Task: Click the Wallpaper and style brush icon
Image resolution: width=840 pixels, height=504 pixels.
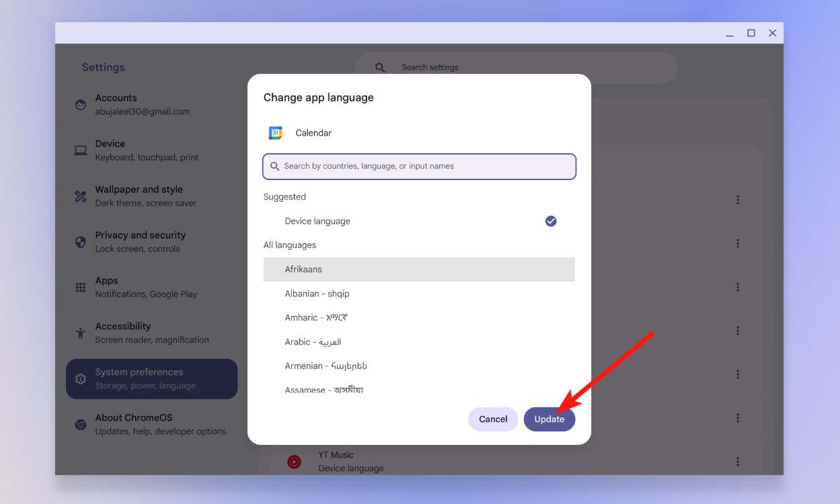Action: (x=80, y=196)
